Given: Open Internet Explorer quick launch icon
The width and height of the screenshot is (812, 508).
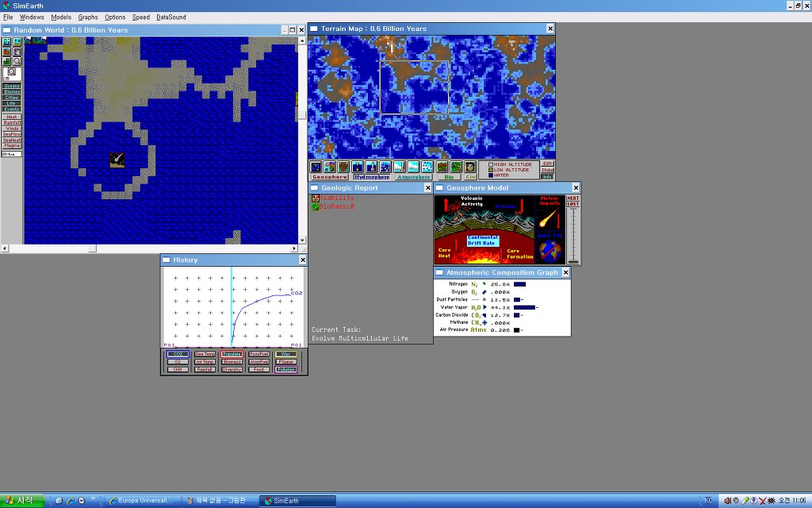Looking at the screenshot, I should point(71,501).
